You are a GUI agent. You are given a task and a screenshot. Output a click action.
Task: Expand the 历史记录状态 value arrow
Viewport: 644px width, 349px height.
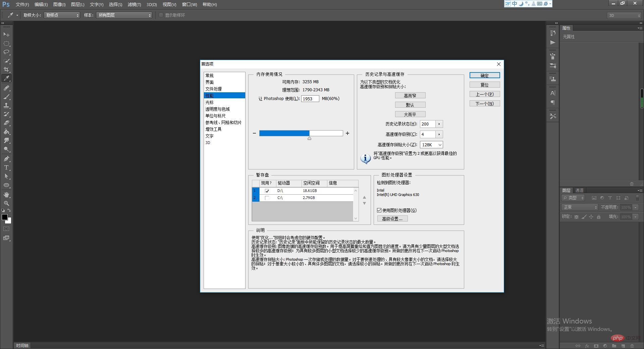(x=439, y=124)
